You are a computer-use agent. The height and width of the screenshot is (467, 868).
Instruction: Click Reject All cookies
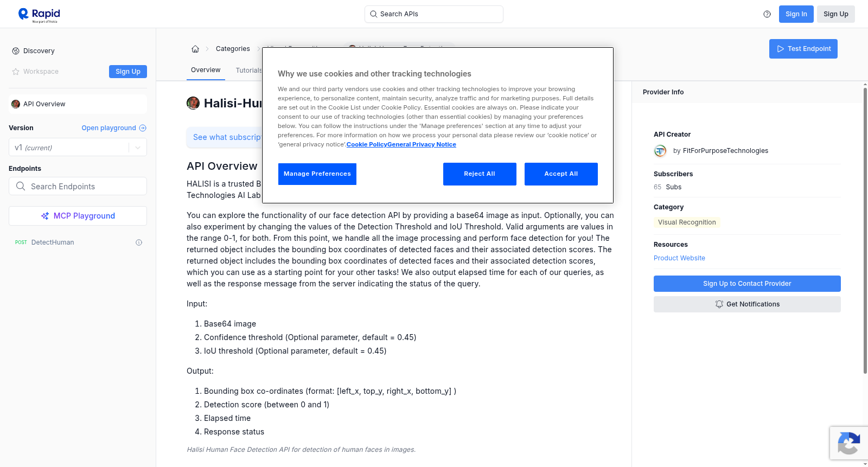click(x=480, y=174)
